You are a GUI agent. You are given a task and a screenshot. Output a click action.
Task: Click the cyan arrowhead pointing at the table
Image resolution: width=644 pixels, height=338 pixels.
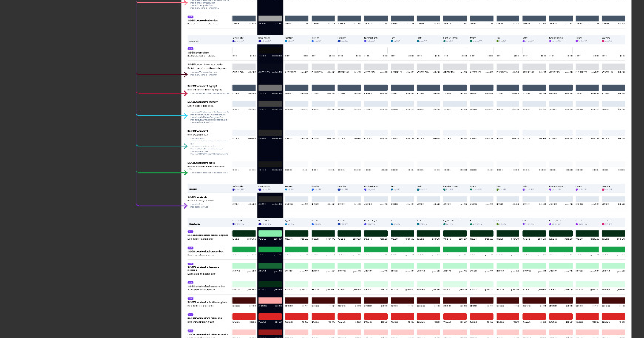pos(185,115)
